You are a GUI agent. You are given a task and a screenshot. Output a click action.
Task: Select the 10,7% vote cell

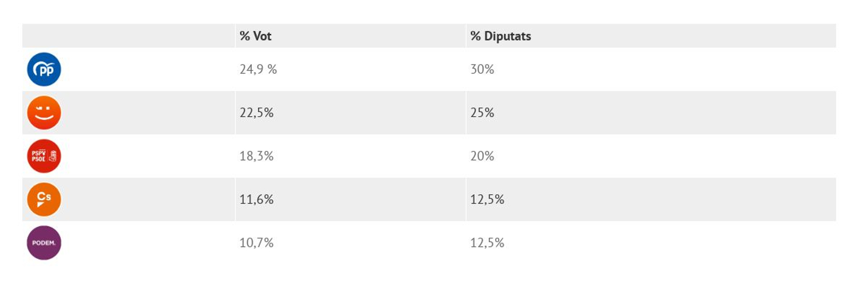point(257,243)
